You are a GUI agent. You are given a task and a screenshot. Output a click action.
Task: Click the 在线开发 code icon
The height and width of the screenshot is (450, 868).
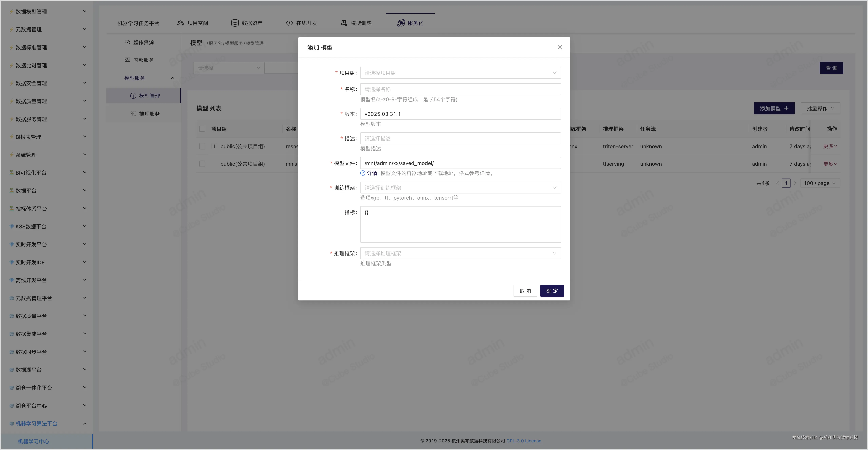(289, 23)
